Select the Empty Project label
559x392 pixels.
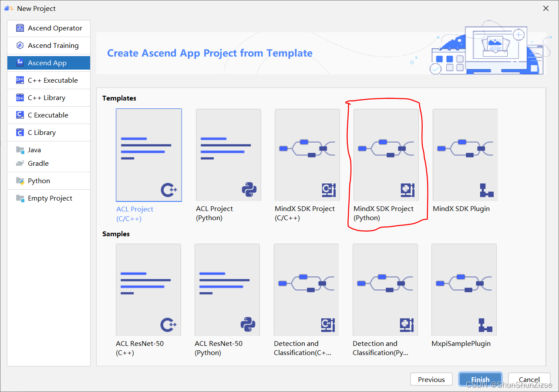(x=50, y=198)
